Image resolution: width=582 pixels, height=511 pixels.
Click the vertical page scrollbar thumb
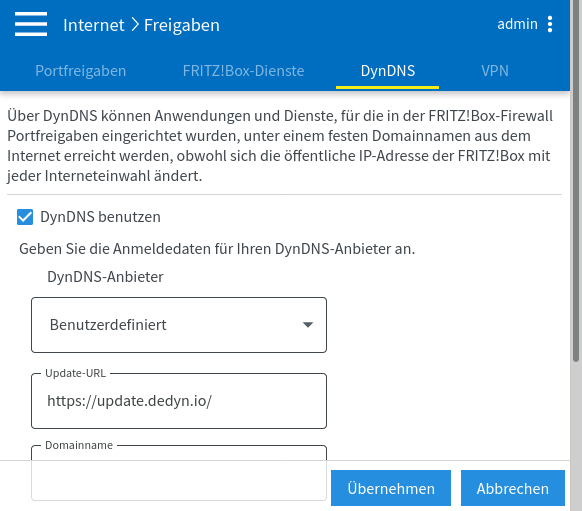(576, 181)
